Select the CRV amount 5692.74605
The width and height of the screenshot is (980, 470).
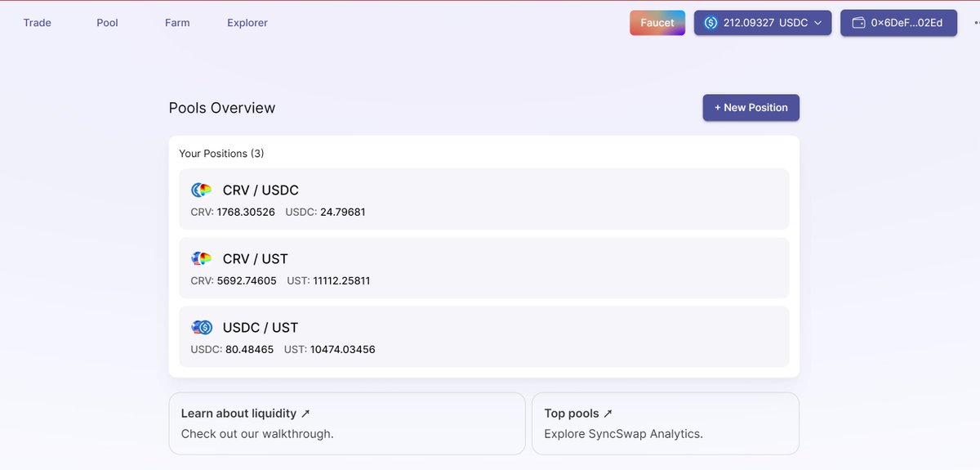247,281
